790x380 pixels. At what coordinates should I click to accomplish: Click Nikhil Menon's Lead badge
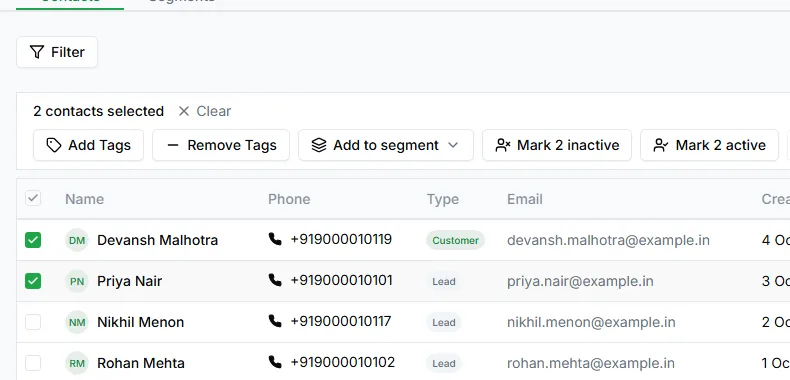444,322
